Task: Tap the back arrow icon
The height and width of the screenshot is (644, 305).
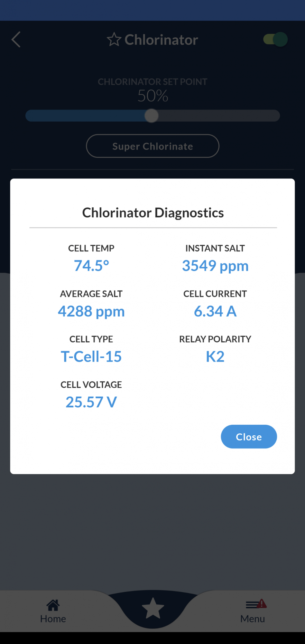Action: click(x=16, y=40)
